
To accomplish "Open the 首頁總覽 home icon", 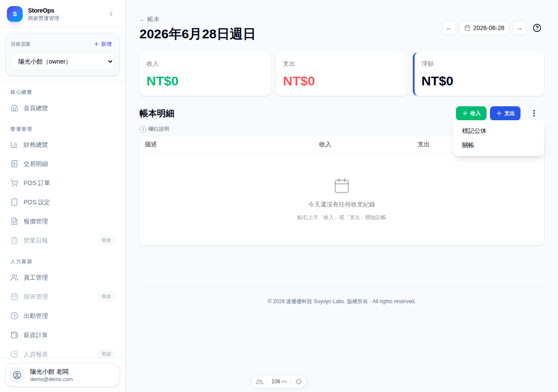I will 14,108.
